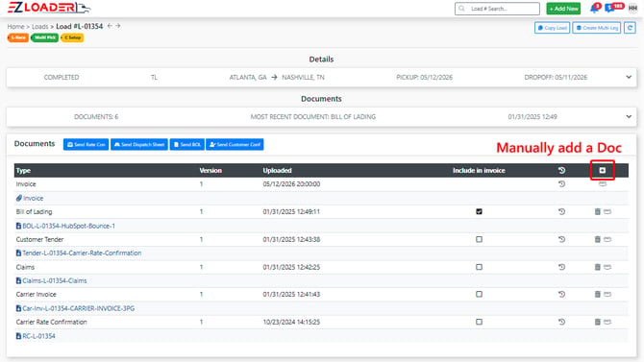Go to next load with right arrow
The image size is (644, 362).
(118, 26)
